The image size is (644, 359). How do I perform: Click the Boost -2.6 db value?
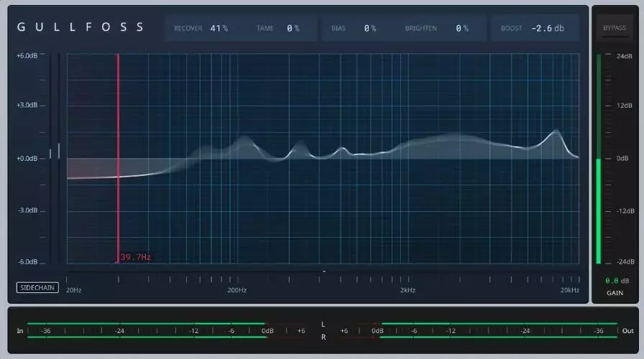point(547,28)
